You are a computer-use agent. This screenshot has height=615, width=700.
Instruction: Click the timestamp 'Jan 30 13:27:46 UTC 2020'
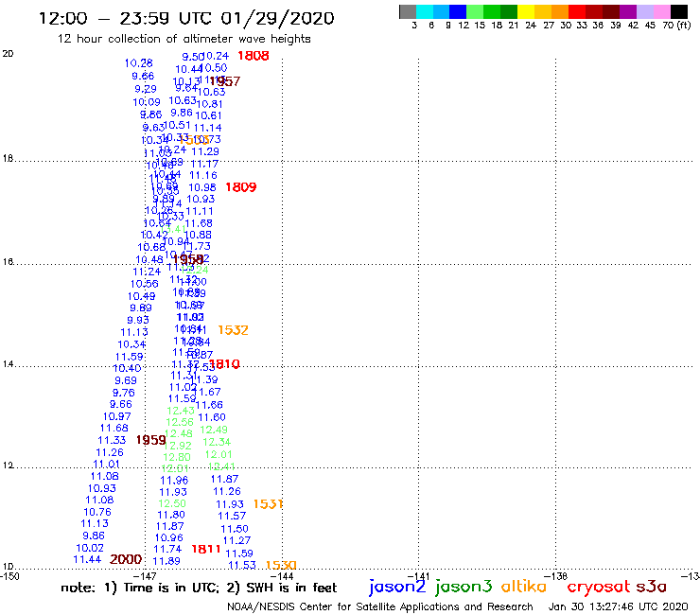tap(619, 607)
